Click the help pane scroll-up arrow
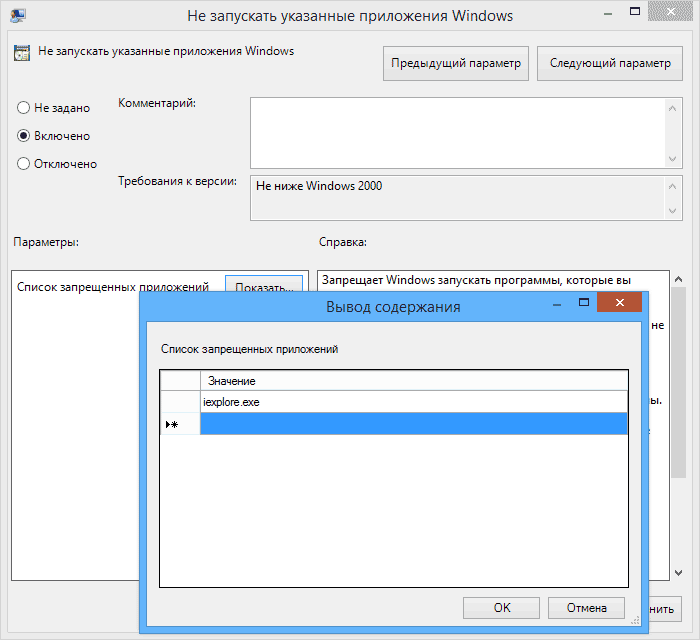This screenshot has height=640, width=700. click(x=678, y=279)
